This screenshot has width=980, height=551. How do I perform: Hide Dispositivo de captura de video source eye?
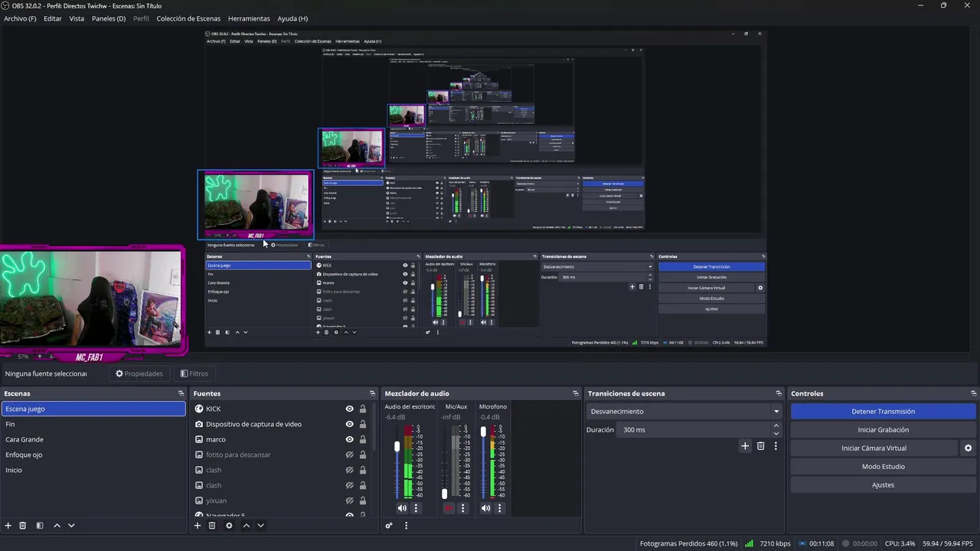click(x=350, y=424)
